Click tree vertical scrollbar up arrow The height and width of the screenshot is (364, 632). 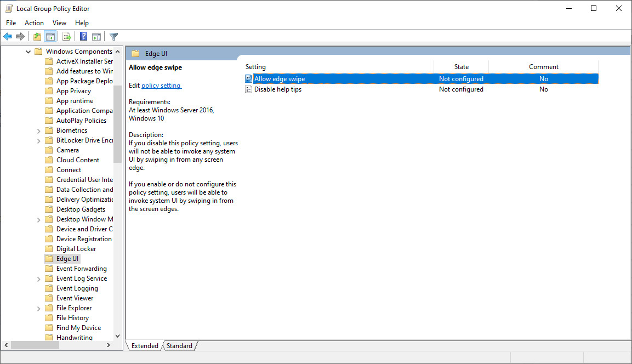[118, 52]
